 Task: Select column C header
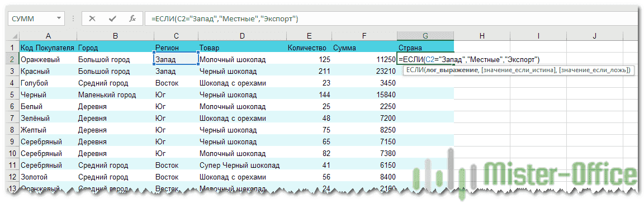coord(176,36)
